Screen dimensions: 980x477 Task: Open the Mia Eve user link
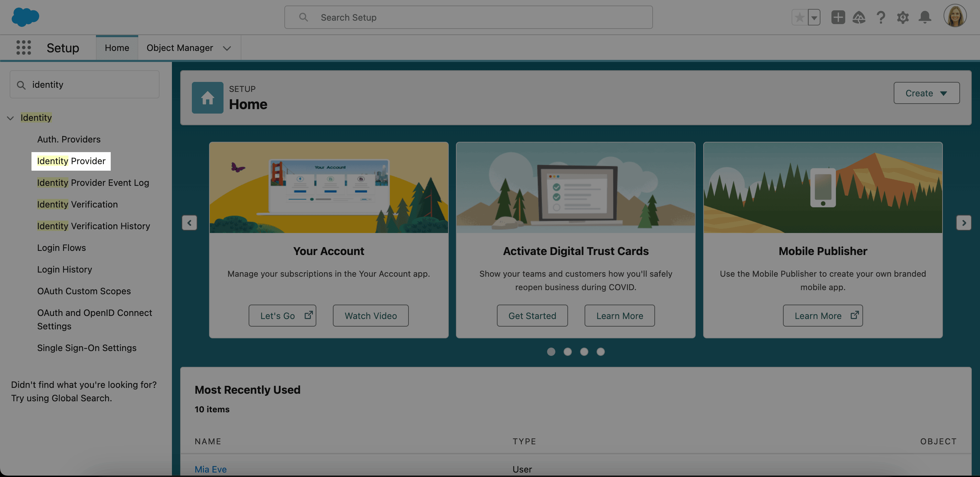click(211, 469)
